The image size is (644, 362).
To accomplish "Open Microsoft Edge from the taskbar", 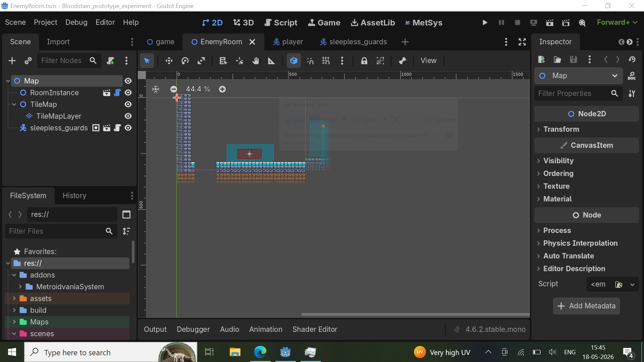I will (x=260, y=352).
